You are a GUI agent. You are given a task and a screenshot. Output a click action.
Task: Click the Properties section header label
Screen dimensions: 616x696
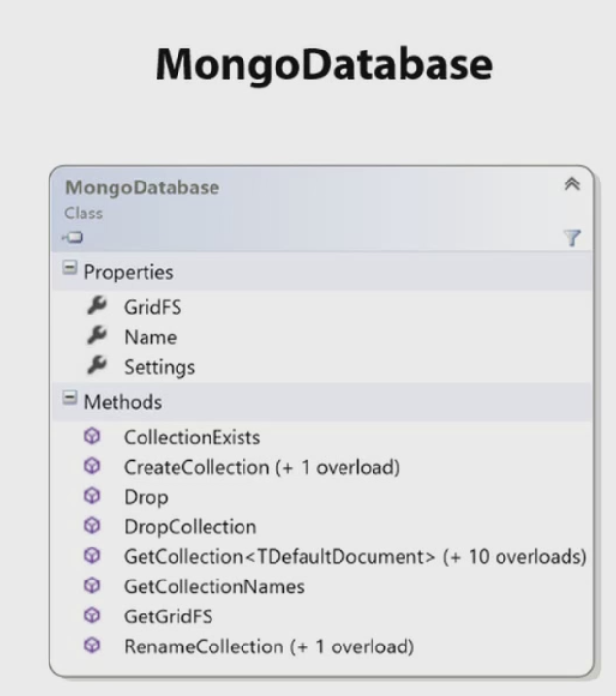tap(128, 272)
